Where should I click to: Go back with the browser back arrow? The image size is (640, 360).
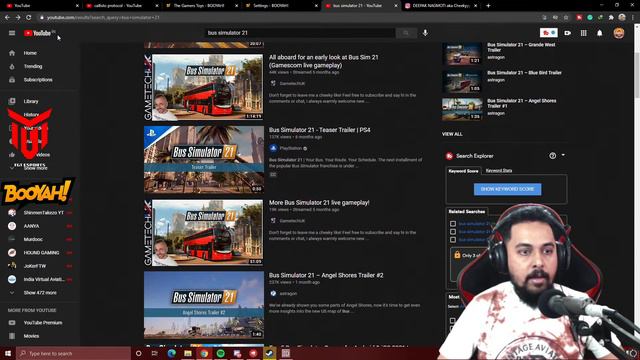pyautogui.click(x=7, y=18)
